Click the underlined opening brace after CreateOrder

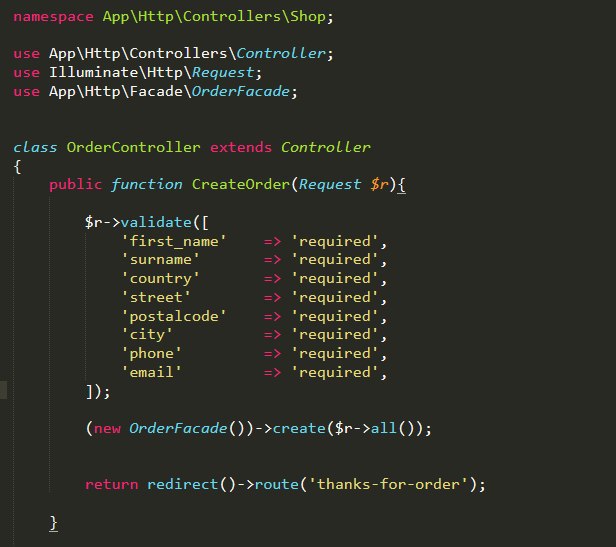402,185
